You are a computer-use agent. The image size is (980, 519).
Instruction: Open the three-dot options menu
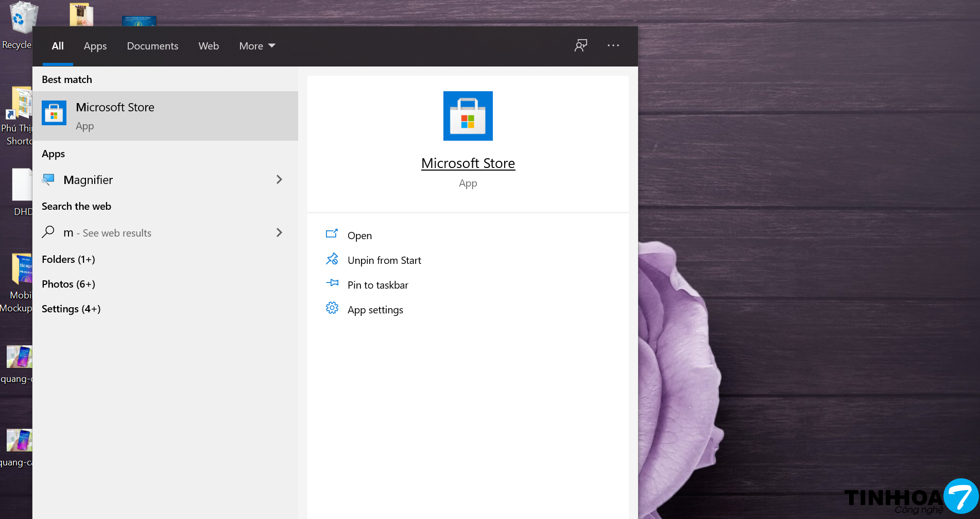coord(613,46)
